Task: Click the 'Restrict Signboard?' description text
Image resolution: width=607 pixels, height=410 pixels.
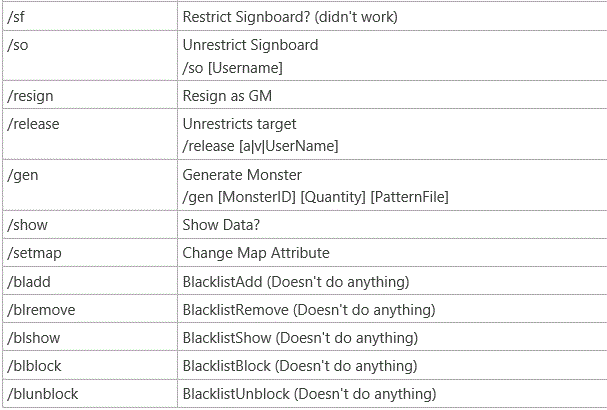Action: [246, 17]
